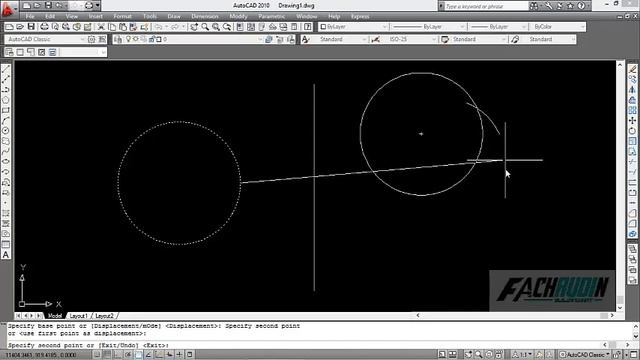Viewport: 640px width, 360px height.
Task: Toggle Grid Display in status bar
Action: coord(107,355)
